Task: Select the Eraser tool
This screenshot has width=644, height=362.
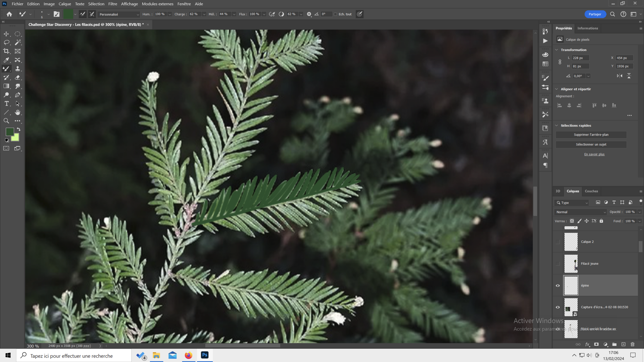Action: [x=18, y=77]
